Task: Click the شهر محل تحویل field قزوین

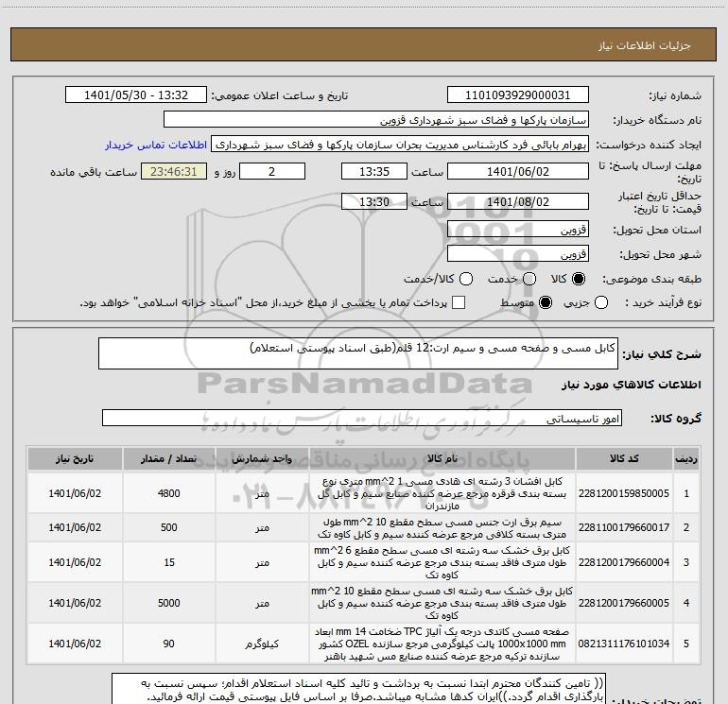Action: pos(518,254)
